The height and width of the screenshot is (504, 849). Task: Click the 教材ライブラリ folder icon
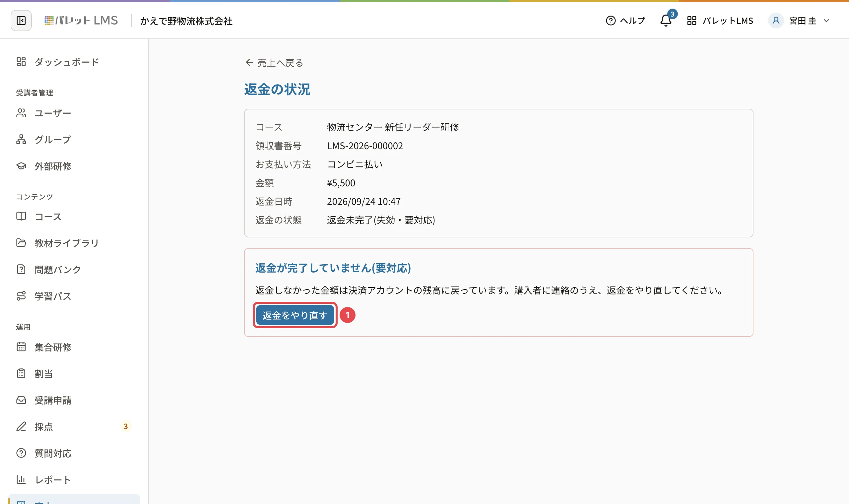(21, 243)
